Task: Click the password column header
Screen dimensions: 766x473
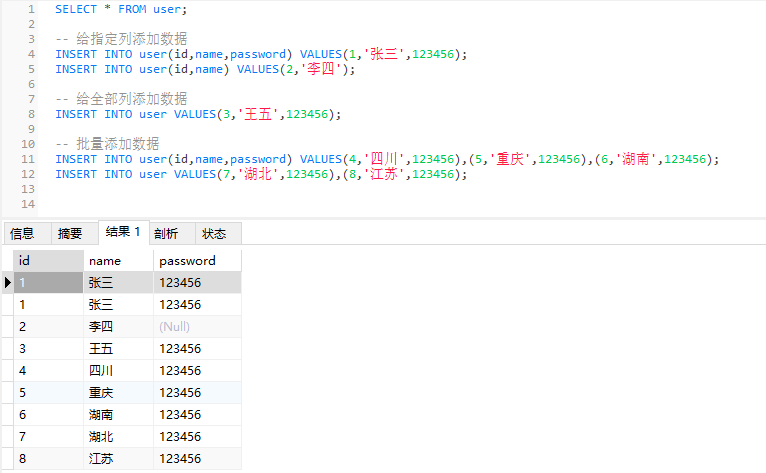Action: [197, 260]
